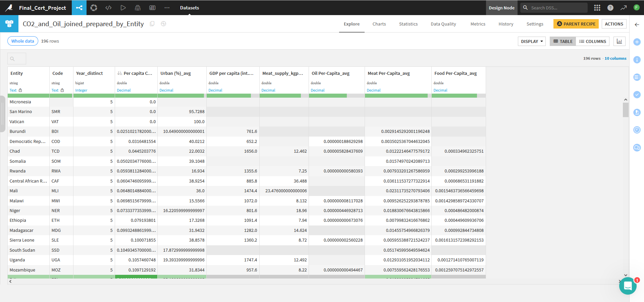Open the dashboards icon in top bar
This screenshot has height=302, width=644.
pos(152,8)
